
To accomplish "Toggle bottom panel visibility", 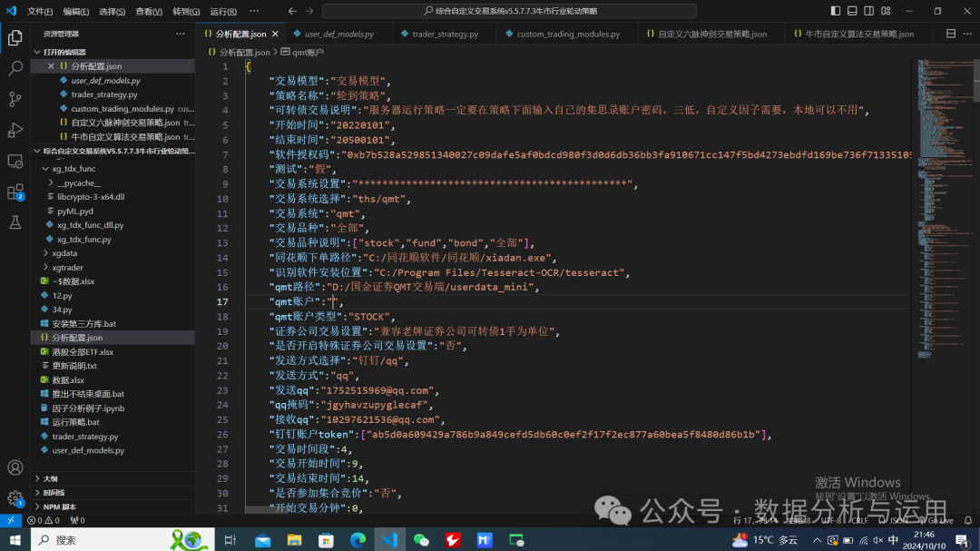I will pyautogui.click(x=852, y=11).
